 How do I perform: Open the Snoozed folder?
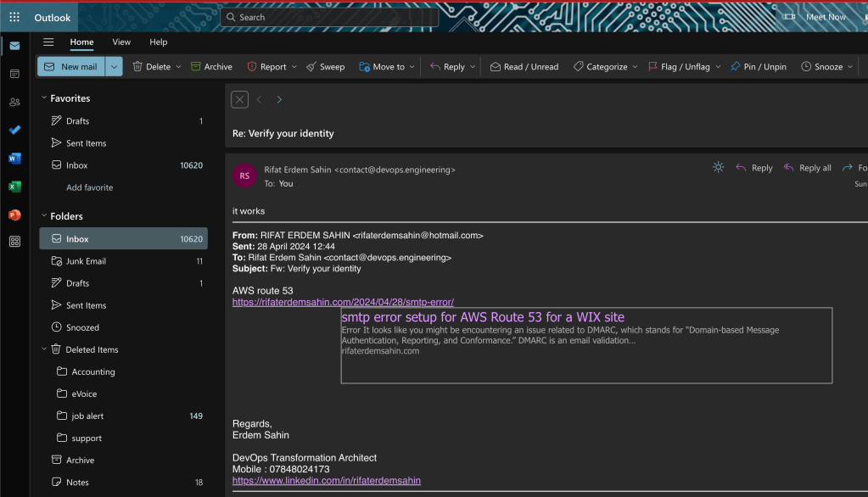123,327
